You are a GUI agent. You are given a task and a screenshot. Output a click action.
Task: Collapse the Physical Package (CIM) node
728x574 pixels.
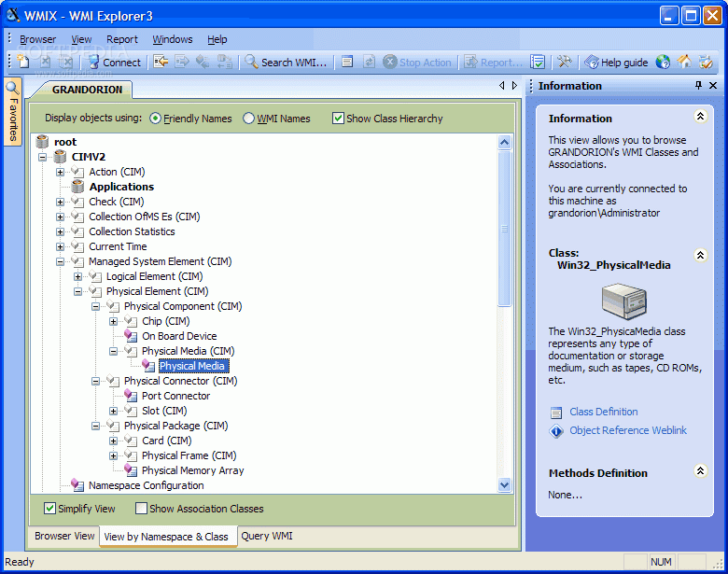95,426
